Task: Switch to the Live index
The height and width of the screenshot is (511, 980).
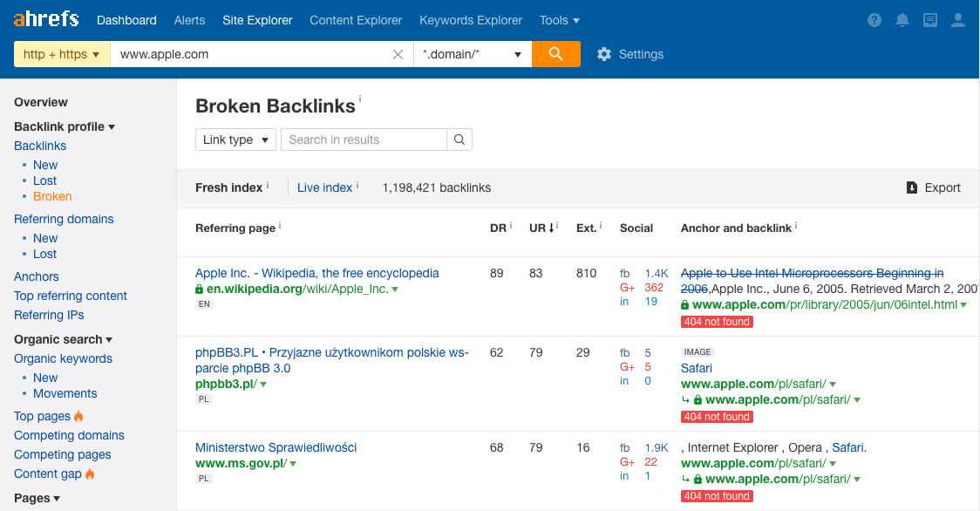Action: pyautogui.click(x=324, y=187)
